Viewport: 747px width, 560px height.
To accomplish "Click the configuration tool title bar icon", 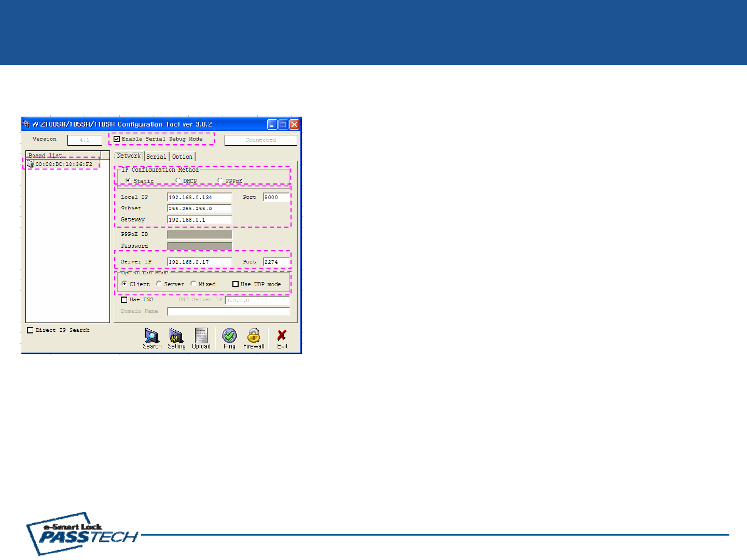I will point(26,124).
